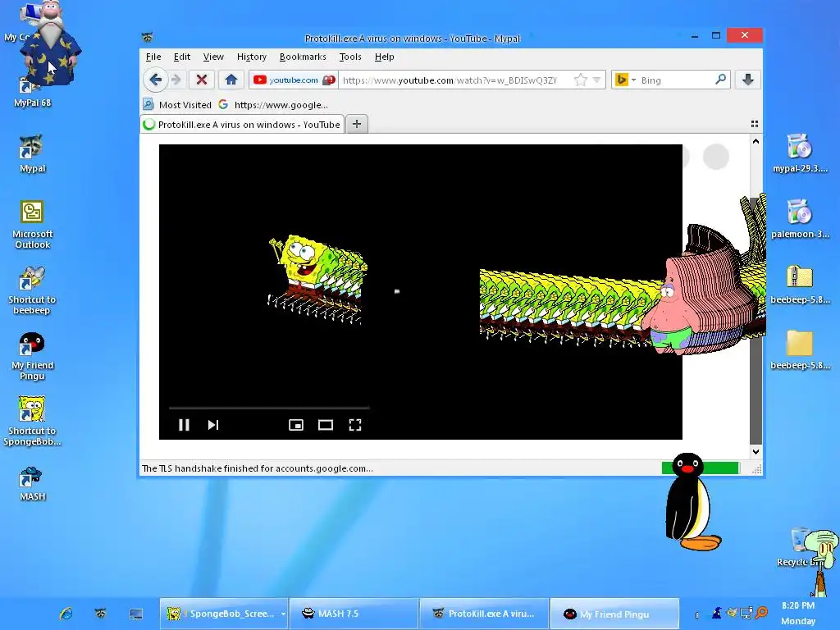Open the Help menu
Viewport: 840px width, 630px height.
tap(384, 57)
